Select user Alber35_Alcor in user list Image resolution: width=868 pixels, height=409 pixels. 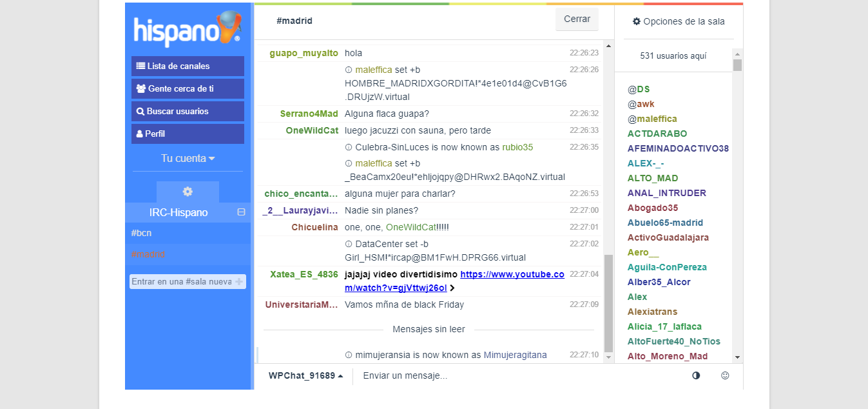click(659, 282)
